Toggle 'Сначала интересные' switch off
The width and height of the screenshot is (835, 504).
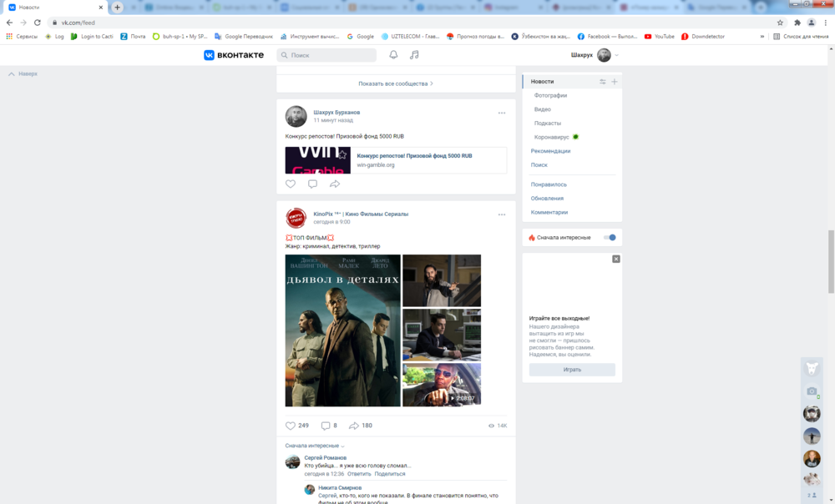[610, 238]
